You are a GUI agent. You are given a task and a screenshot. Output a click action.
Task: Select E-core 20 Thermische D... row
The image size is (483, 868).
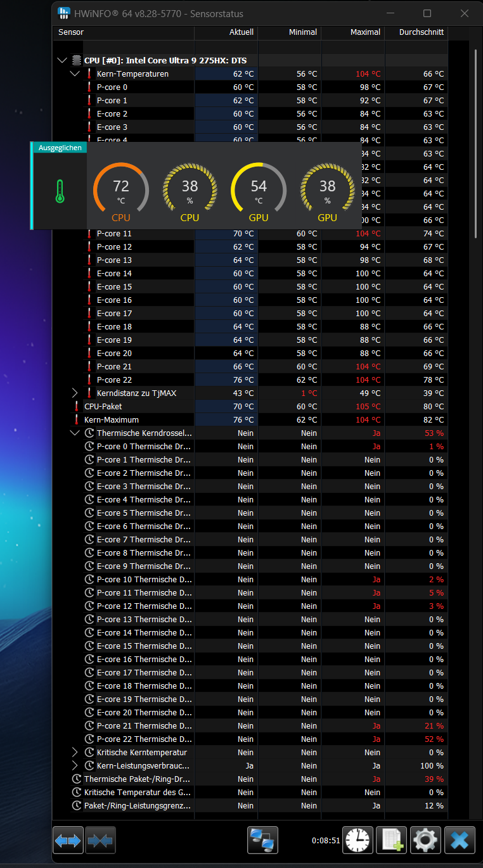250,713
